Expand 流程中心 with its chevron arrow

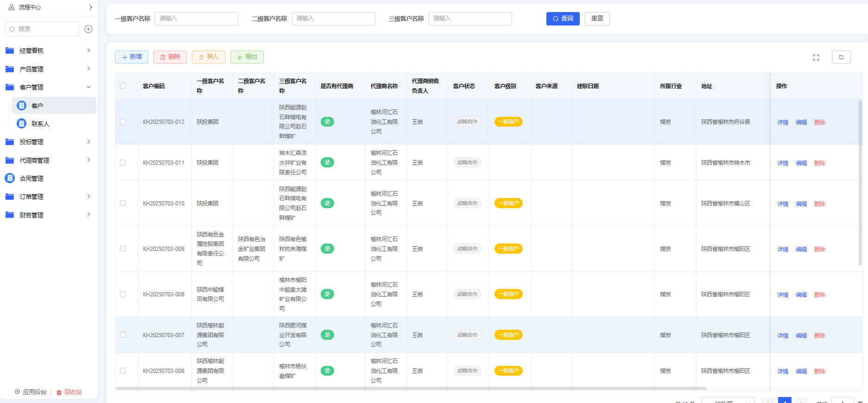pyautogui.click(x=90, y=7)
